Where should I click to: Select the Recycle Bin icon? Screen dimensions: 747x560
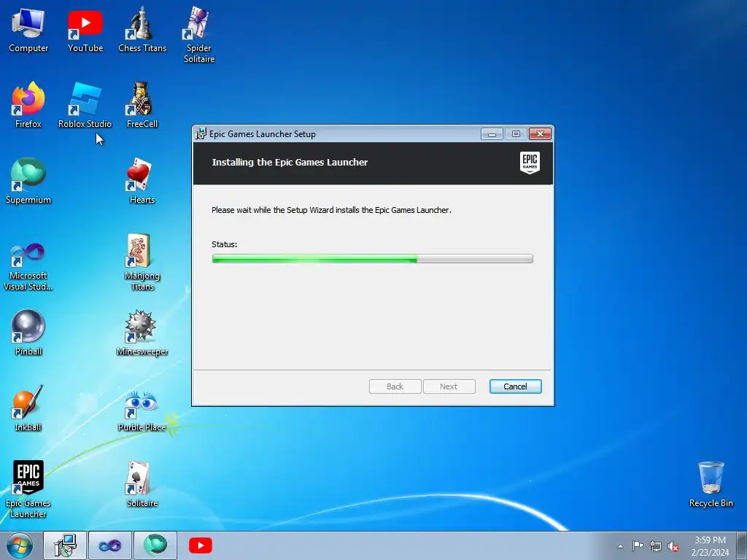(x=711, y=484)
